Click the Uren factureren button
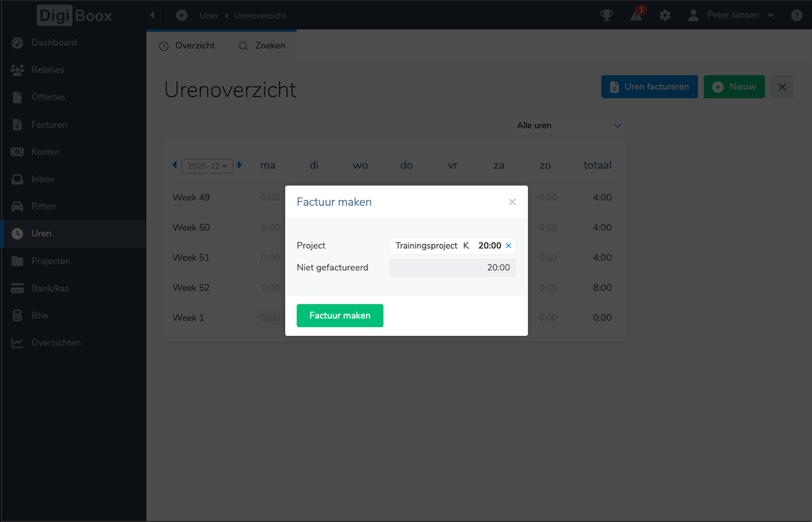The width and height of the screenshot is (812, 522). (x=649, y=87)
